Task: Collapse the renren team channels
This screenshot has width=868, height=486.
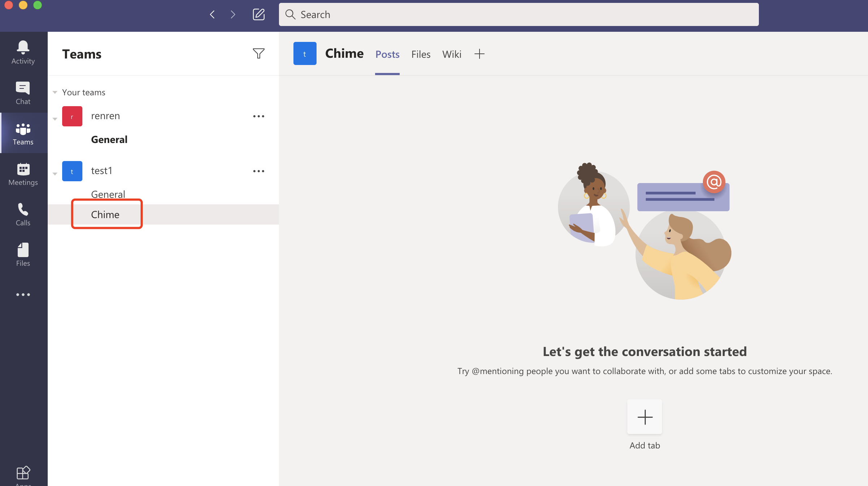Action: coord(55,118)
